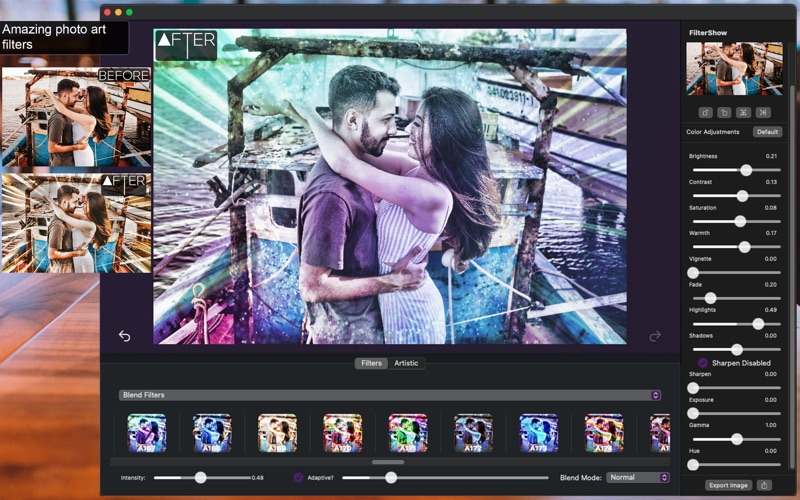Click the Brightness slider handle
This screenshot has width=800, height=500.
[746, 170]
